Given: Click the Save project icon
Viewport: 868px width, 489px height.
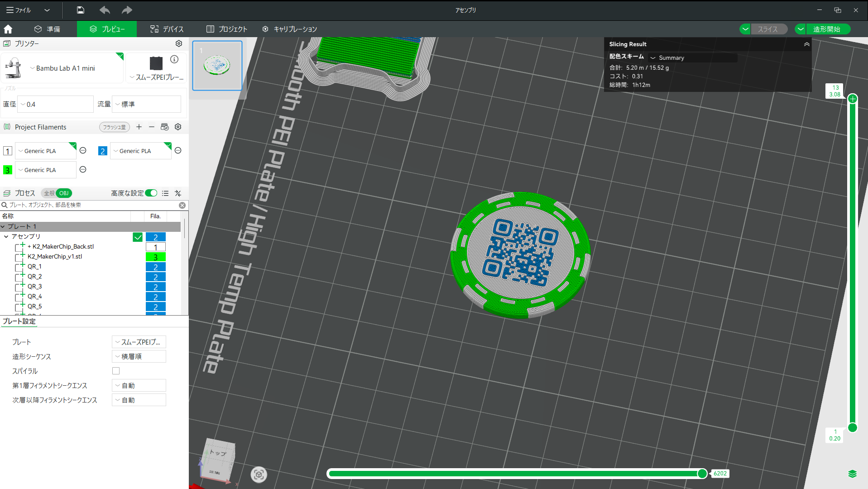Looking at the screenshot, I should (x=80, y=10).
